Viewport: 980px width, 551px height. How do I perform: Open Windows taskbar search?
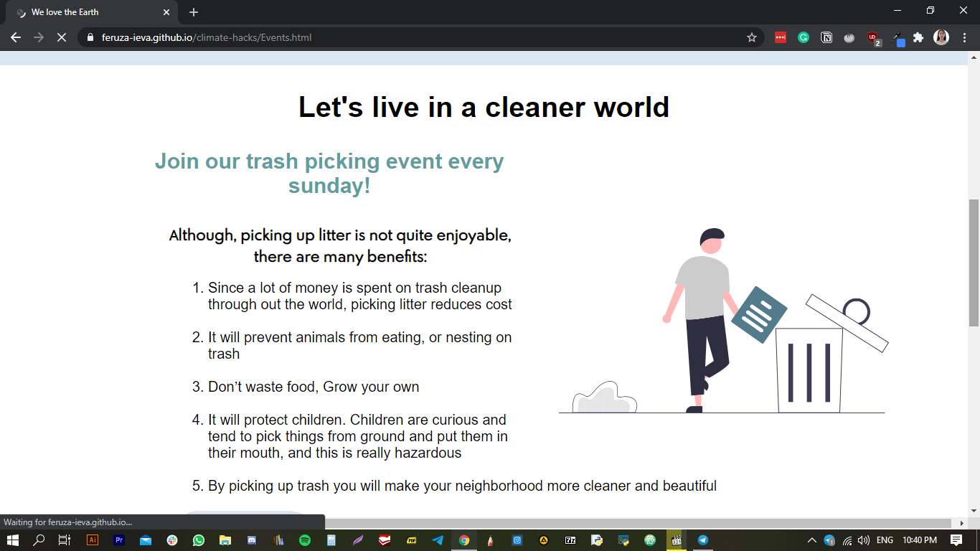39,540
